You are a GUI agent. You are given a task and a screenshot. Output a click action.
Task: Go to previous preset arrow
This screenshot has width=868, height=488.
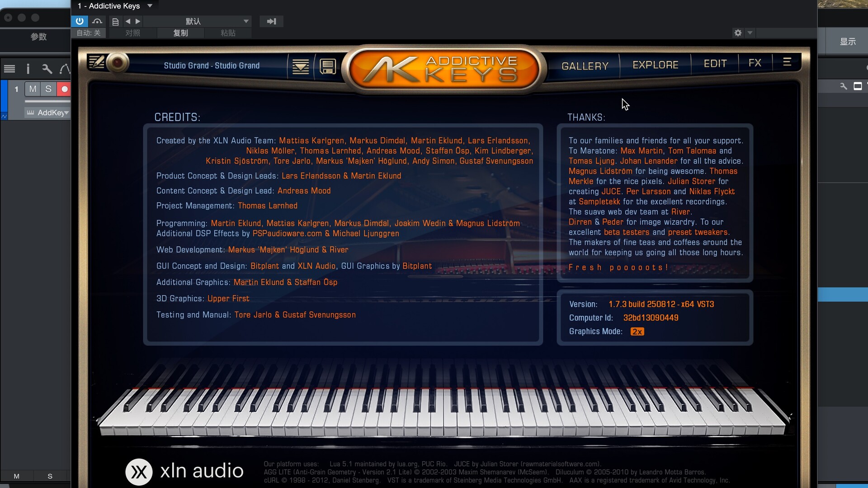tap(128, 21)
